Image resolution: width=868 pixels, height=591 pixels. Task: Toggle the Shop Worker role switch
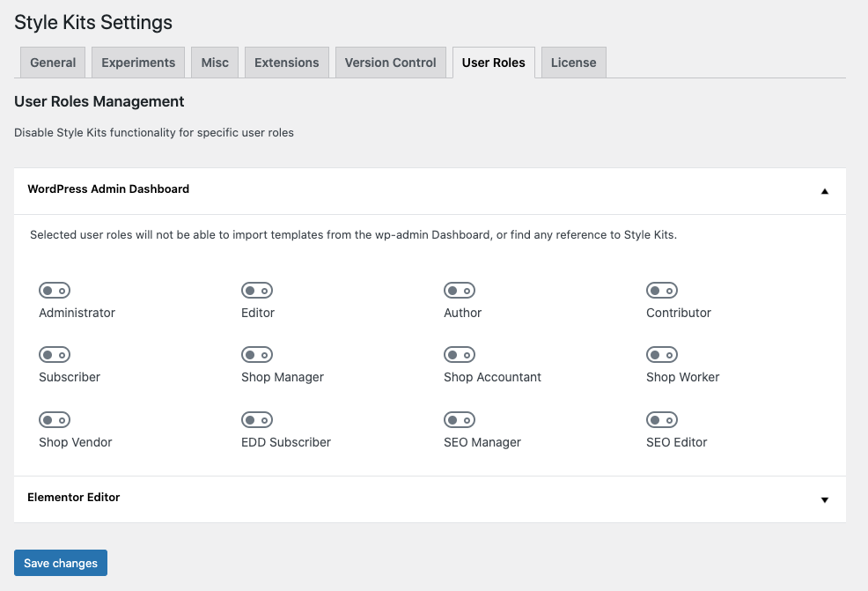tap(662, 354)
